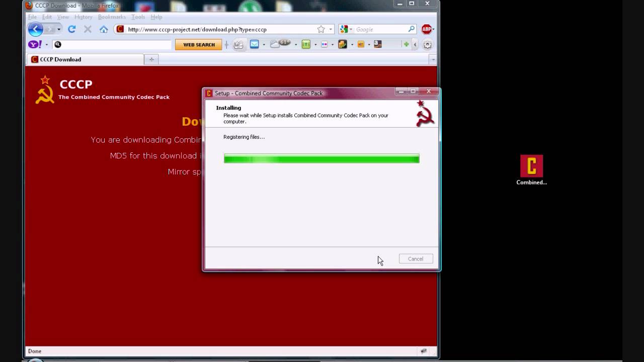644x362 pixels.
Task: Click the site favicon in the address bar
Action: tap(120, 29)
